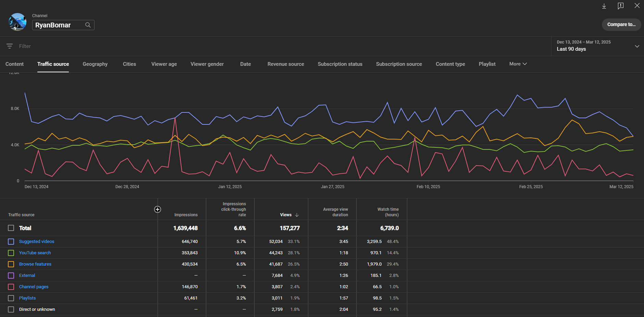Click the Jan 27, 2025 axis label
The height and width of the screenshot is (317, 644).
[333, 187]
